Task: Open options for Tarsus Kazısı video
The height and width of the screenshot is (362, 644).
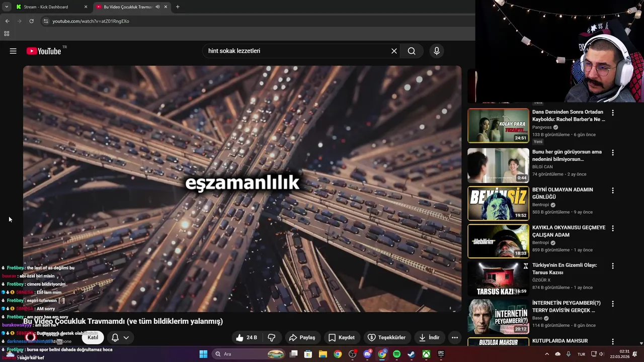Action: (612, 266)
